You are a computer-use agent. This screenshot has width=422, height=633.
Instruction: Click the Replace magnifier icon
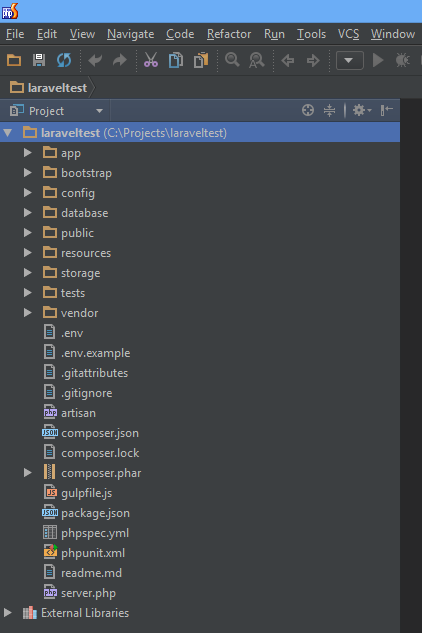point(256,61)
